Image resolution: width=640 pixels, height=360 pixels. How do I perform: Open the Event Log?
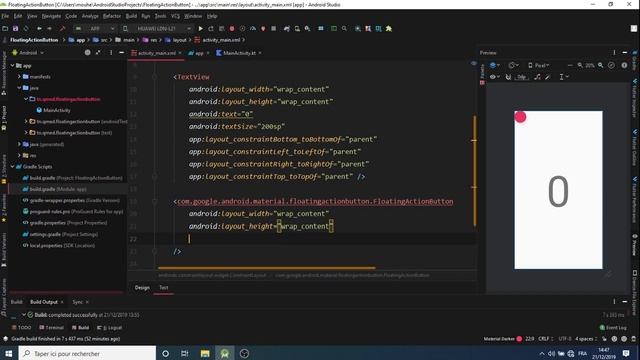click(x=613, y=327)
